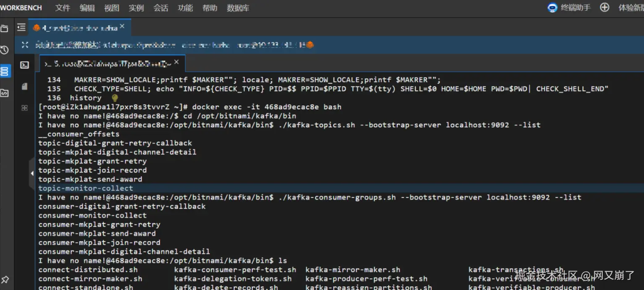Click the circled plus icon in top bar
The image size is (644, 290).
605,7
